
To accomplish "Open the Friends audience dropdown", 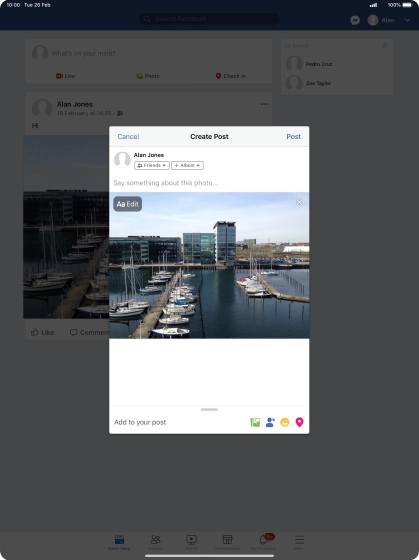I will 152,165.
